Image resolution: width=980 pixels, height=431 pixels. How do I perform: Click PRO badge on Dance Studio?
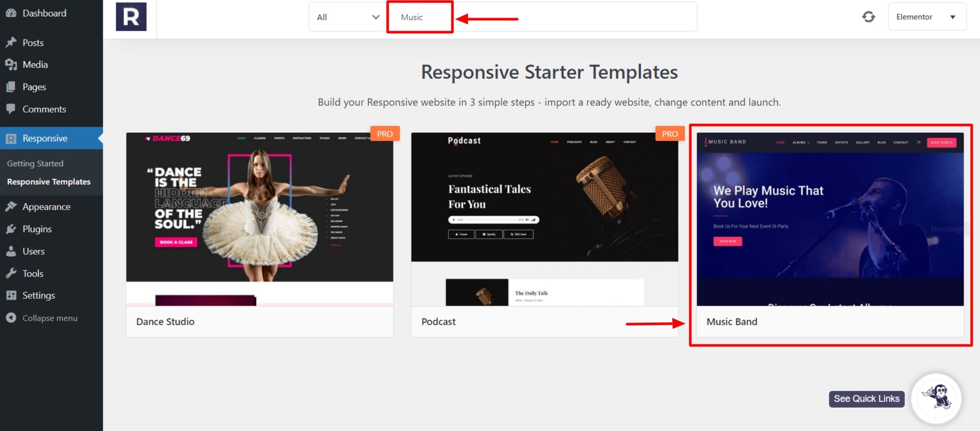pos(385,133)
